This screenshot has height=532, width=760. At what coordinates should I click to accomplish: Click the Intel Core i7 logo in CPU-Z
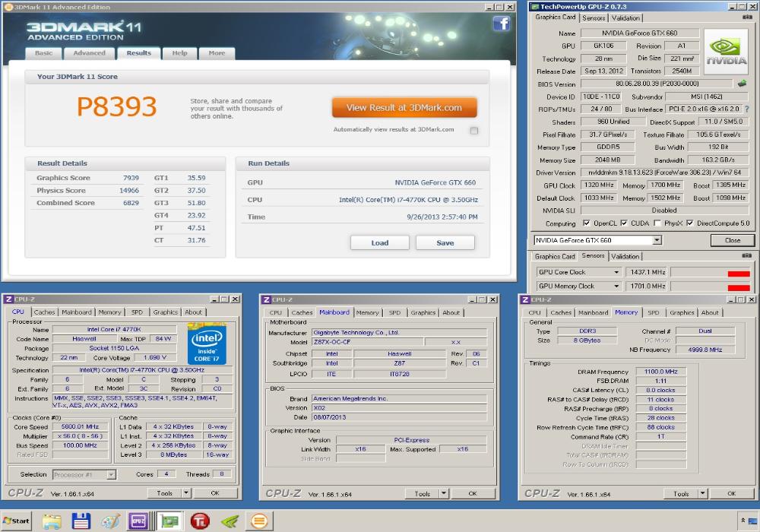(x=207, y=344)
